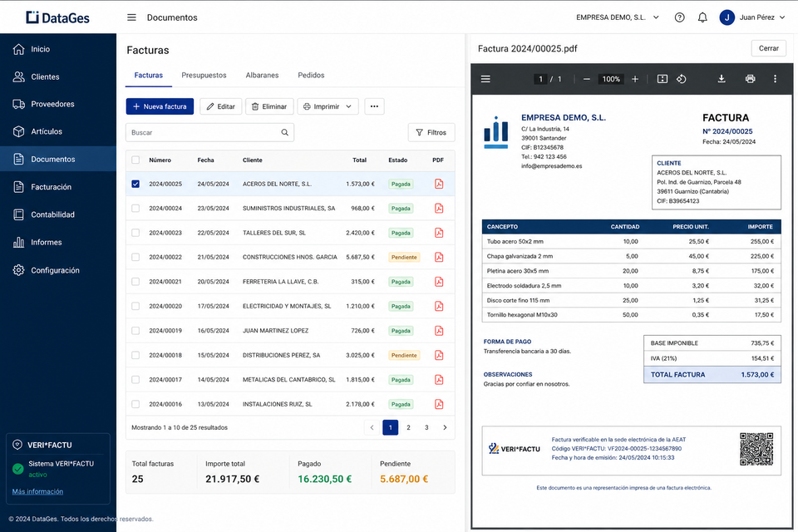
Task: Click the fit to page icon
Action: pyautogui.click(x=663, y=79)
